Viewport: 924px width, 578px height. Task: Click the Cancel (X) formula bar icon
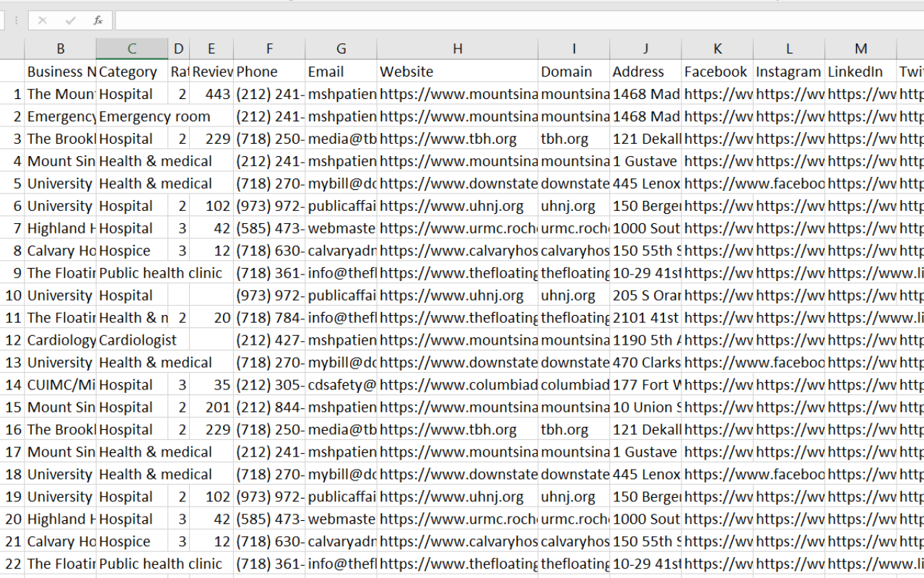coord(43,20)
